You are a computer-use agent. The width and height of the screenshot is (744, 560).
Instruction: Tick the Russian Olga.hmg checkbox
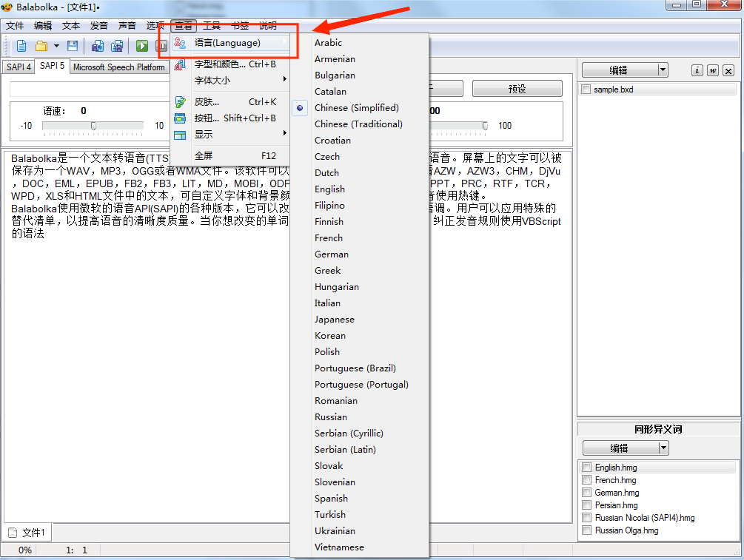tap(586, 530)
